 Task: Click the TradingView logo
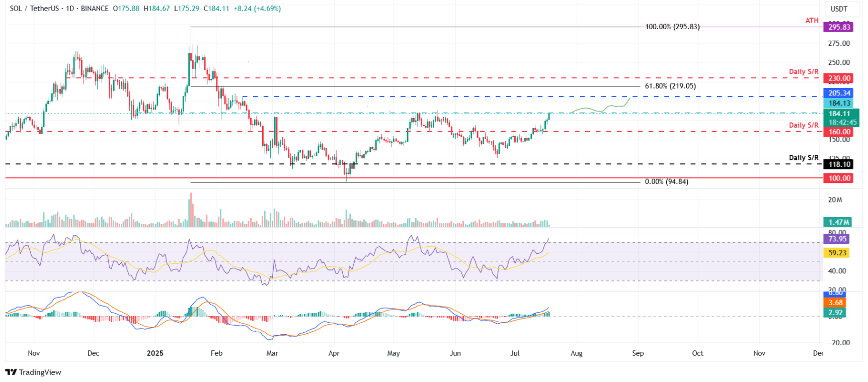click(33, 372)
